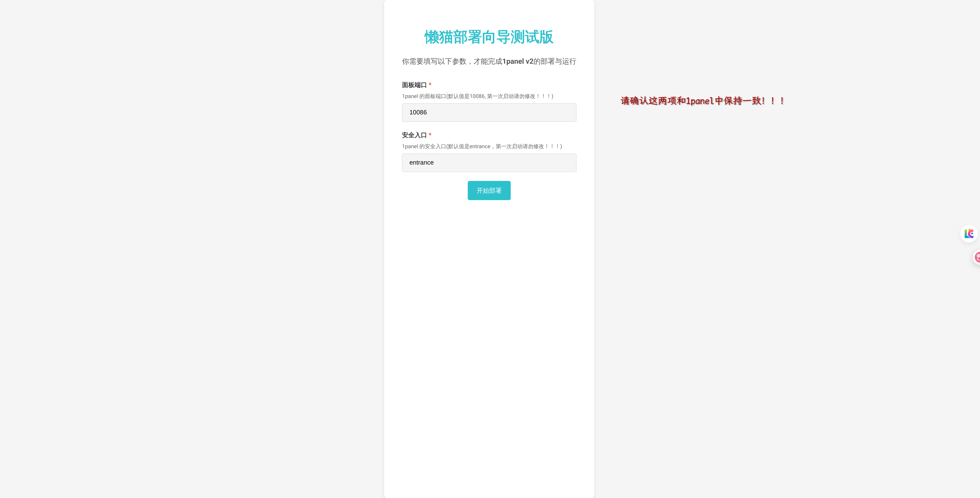
Task: Click the 开始部署 deploy button
Action: (489, 190)
